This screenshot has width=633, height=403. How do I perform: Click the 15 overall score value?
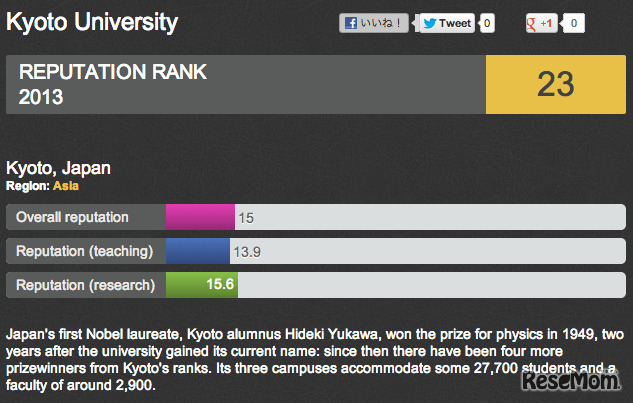(246, 217)
